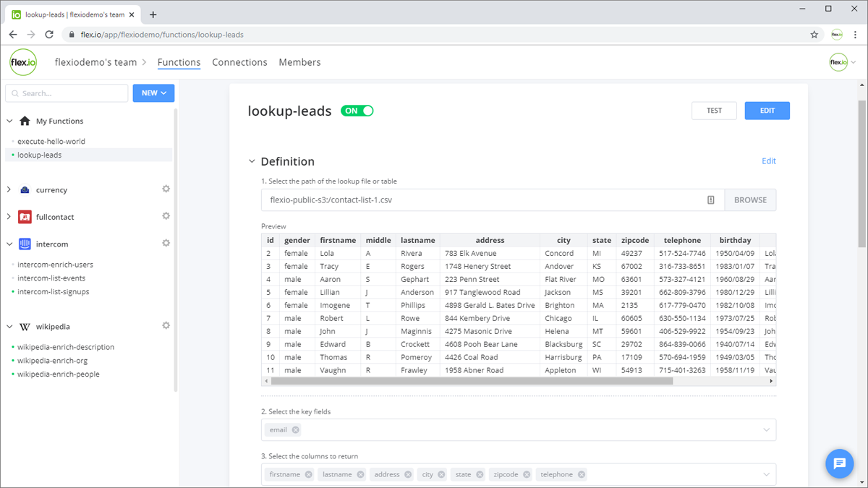Remove the firstname column tag

coord(309,474)
